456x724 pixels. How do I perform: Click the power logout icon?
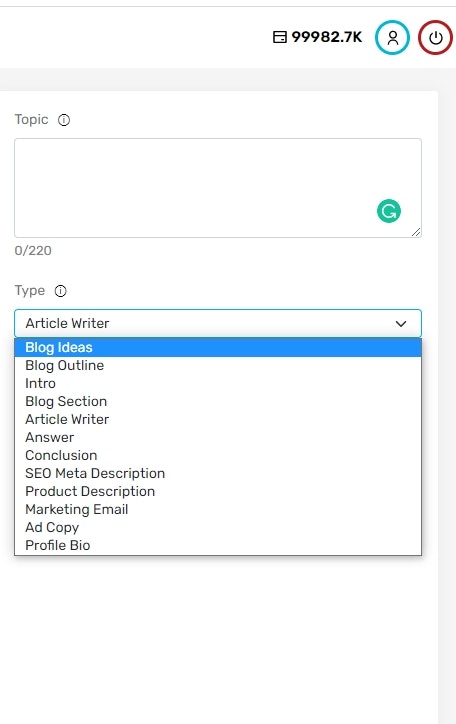pyautogui.click(x=435, y=37)
